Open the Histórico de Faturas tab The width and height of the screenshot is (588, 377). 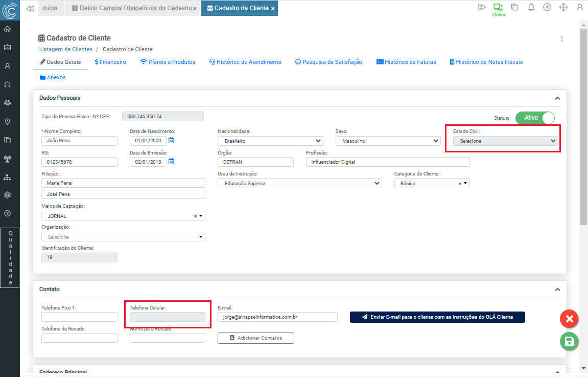coord(406,62)
